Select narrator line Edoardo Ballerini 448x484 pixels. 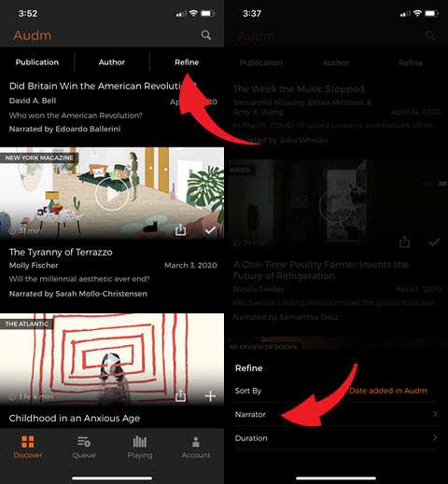click(x=64, y=129)
